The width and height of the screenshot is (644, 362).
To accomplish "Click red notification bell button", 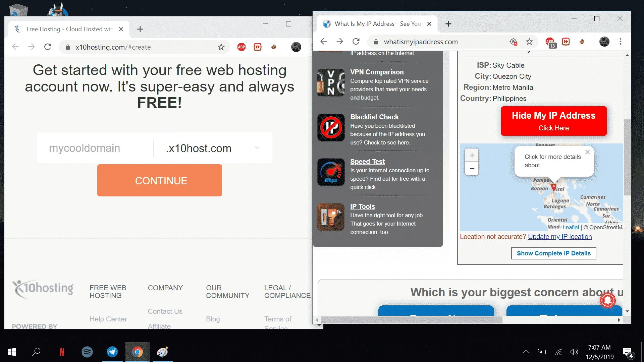I will 608,300.
